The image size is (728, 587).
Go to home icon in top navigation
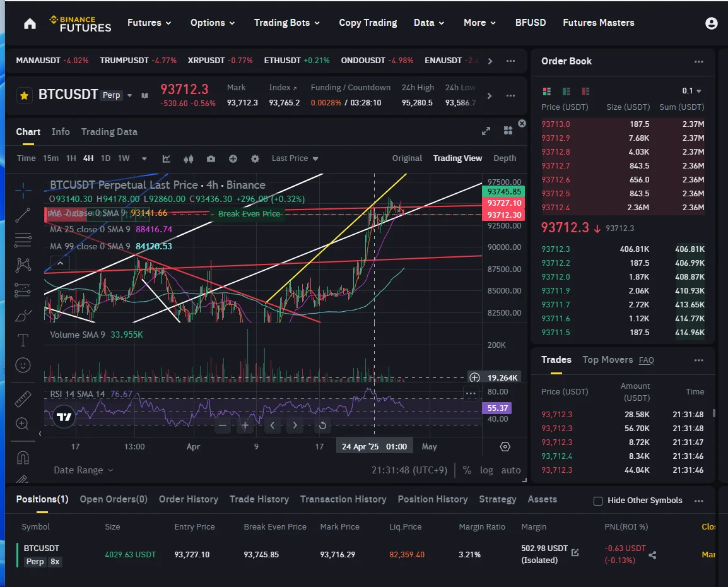click(x=30, y=23)
